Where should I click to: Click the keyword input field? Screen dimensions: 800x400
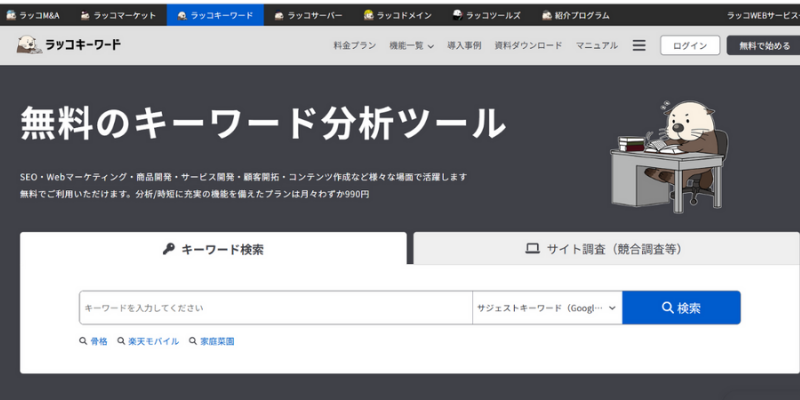tap(276, 308)
